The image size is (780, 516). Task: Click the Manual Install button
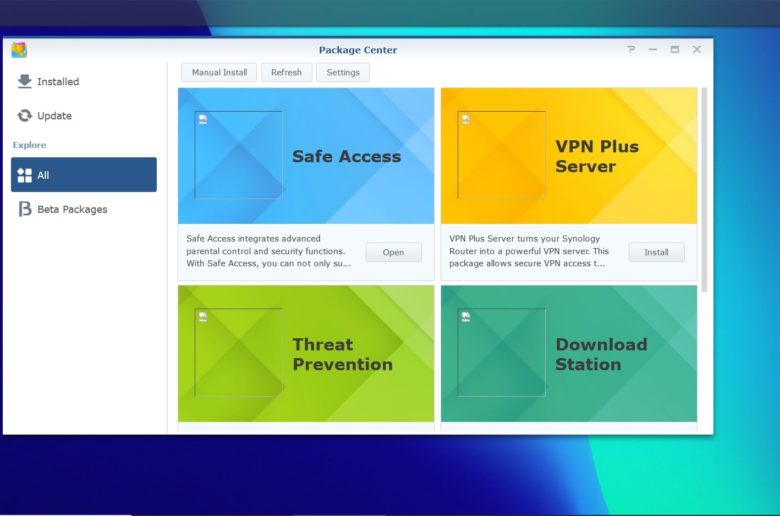pyautogui.click(x=219, y=73)
